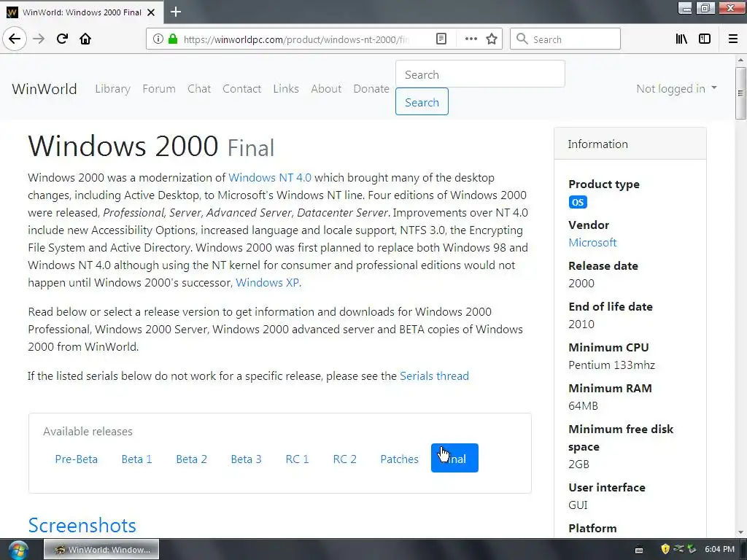747x560 pixels.
Task: Open the Firefox hamburger menu
Action: pyautogui.click(x=733, y=39)
